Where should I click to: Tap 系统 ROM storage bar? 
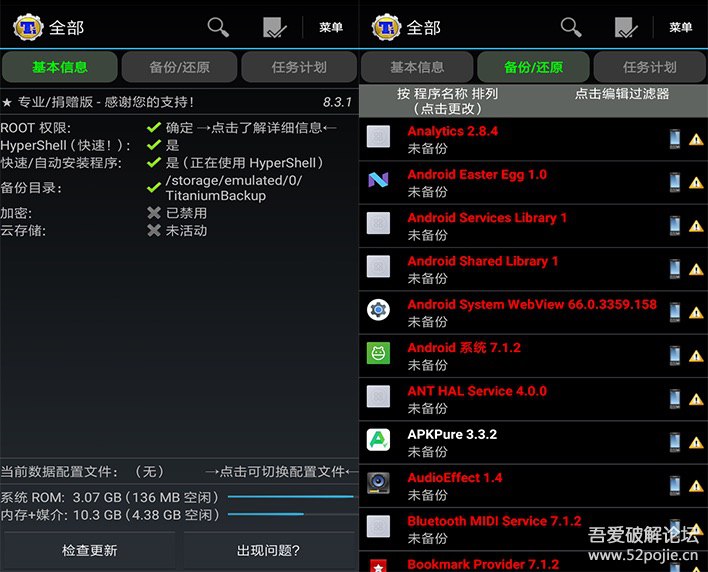(291, 497)
